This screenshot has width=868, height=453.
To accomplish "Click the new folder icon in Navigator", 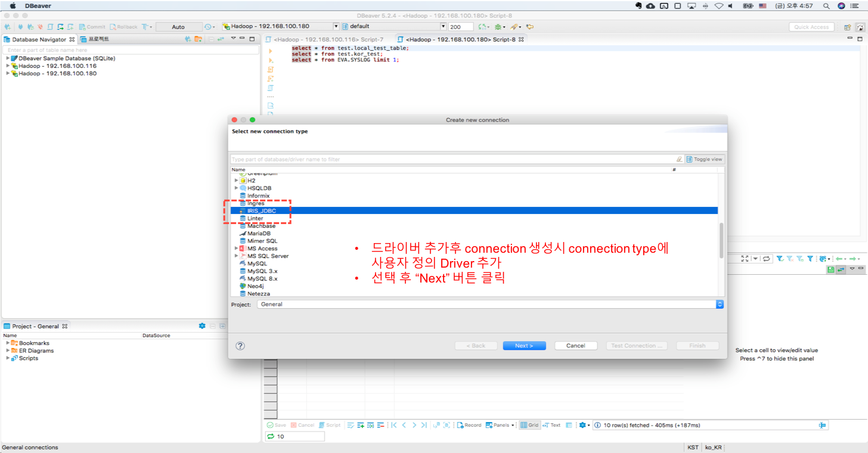I will [x=197, y=39].
